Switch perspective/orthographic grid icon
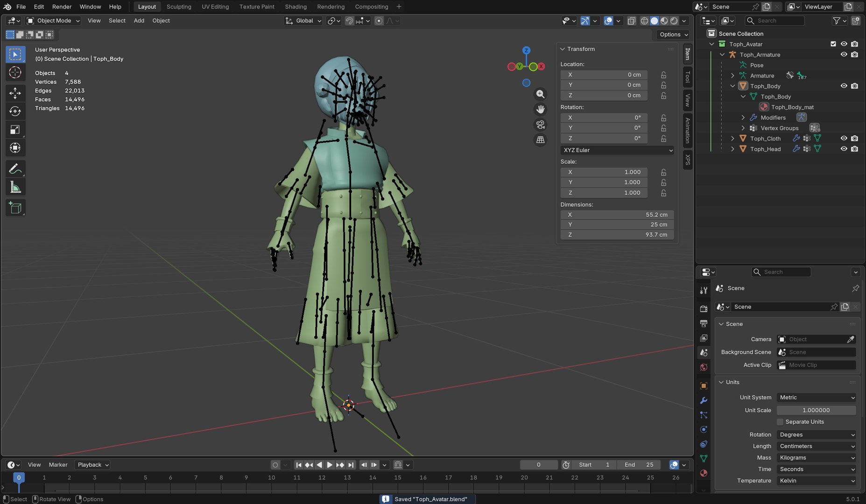The width and height of the screenshot is (866, 504). click(540, 140)
